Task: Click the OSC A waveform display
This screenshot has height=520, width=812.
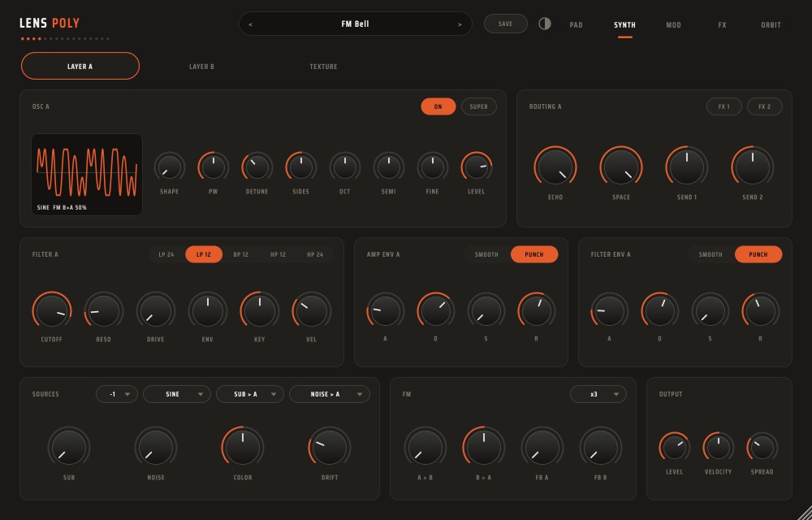Action: coord(87,175)
